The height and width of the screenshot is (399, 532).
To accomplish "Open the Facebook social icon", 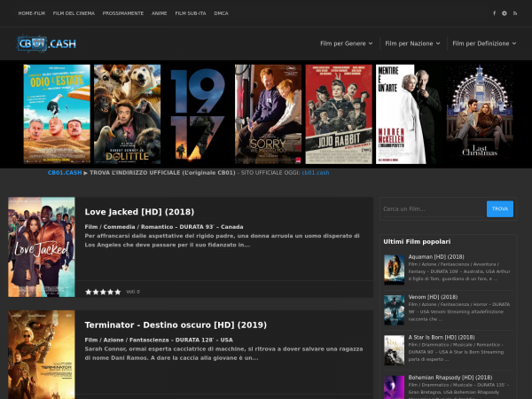I will (x=494, y=13).
